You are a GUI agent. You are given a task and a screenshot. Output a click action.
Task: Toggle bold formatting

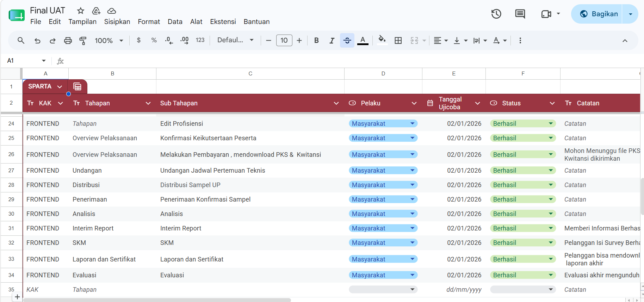tap(316, 41)
